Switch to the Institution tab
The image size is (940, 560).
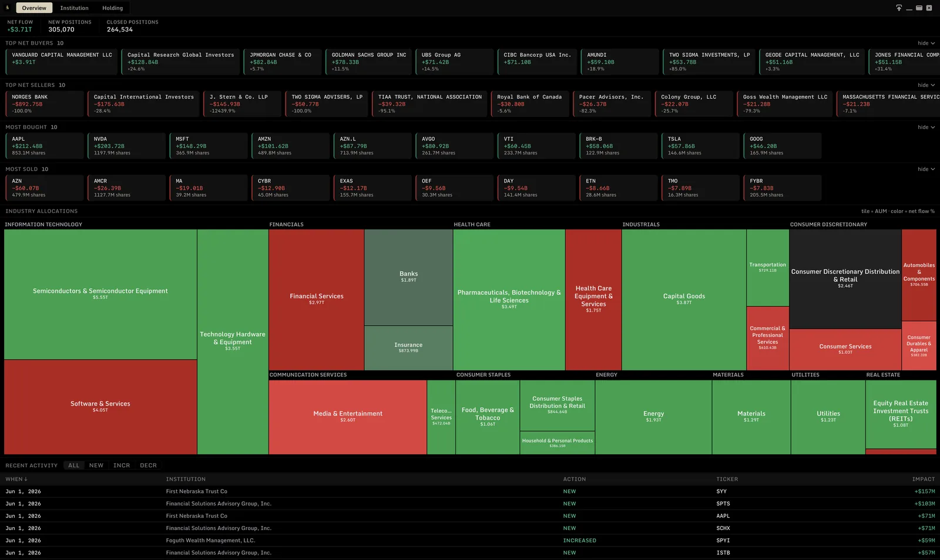pyautogui.click(x=75, y=8)
